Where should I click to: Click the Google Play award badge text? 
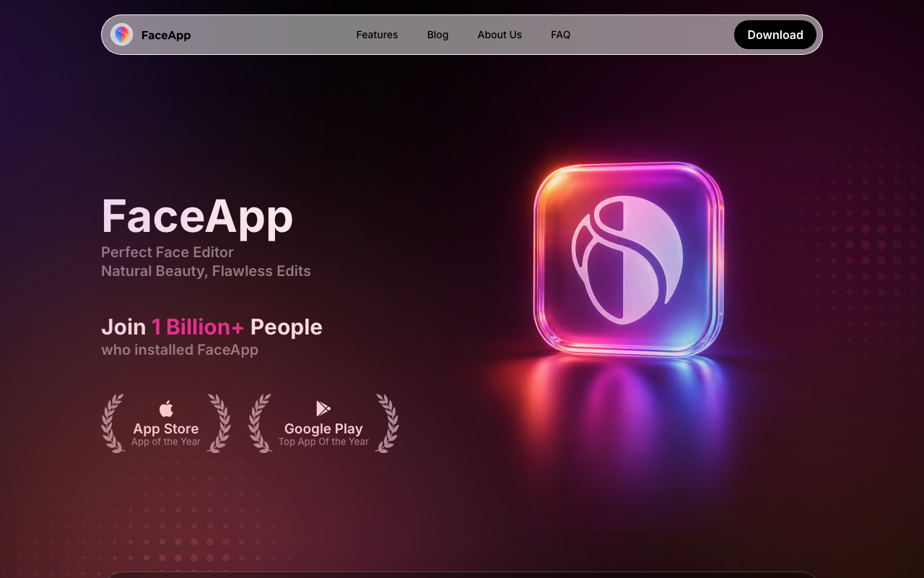point(323,428)
